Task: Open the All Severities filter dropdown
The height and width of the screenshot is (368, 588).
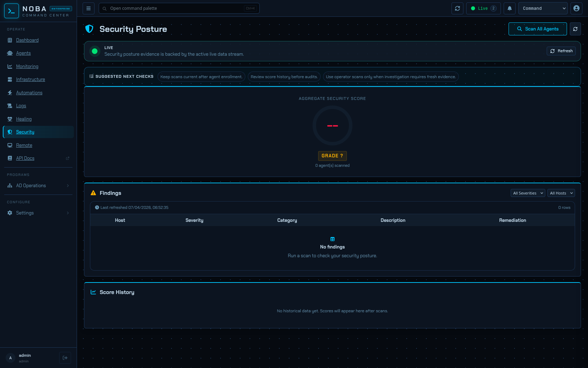Action: [x=528, y=193]
